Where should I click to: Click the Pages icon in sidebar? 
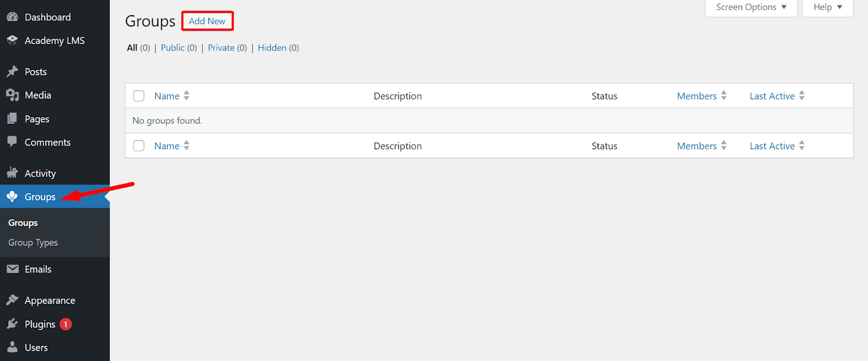(x=12, y=119)
